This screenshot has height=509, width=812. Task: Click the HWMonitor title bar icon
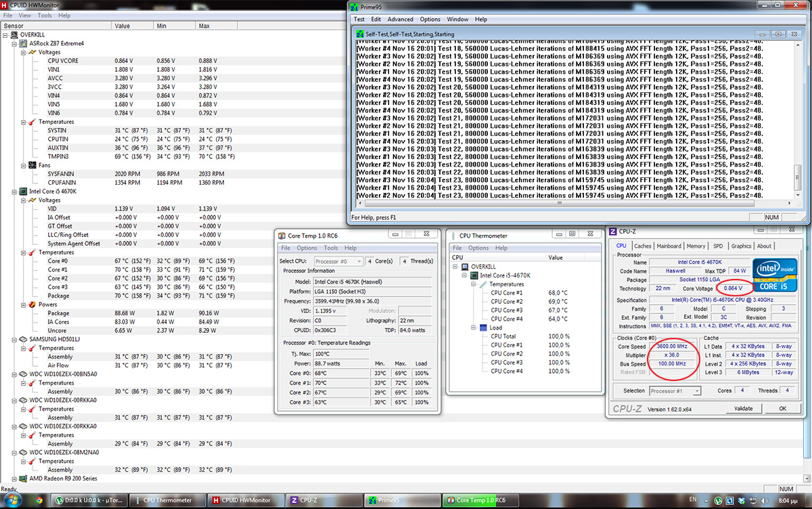click(5, 5)
